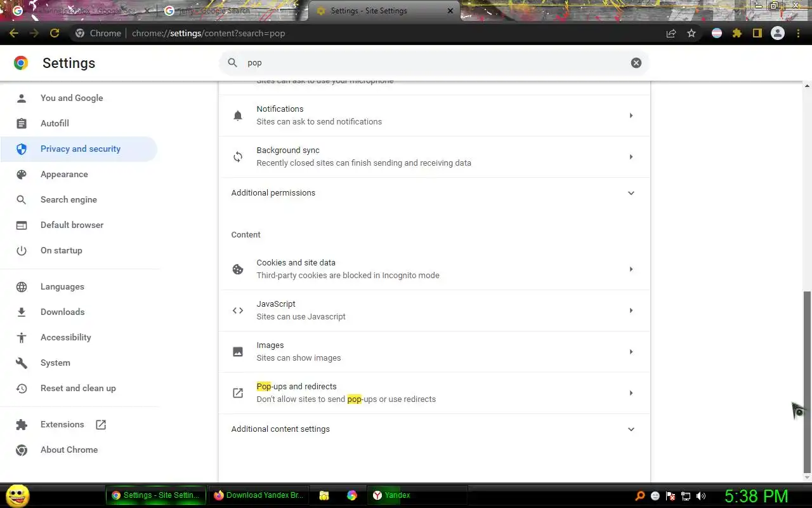Click the Chrome logo next to Settings title
Image resolution: width=812 pixels, height=508 pixels.
click(21, 63)
